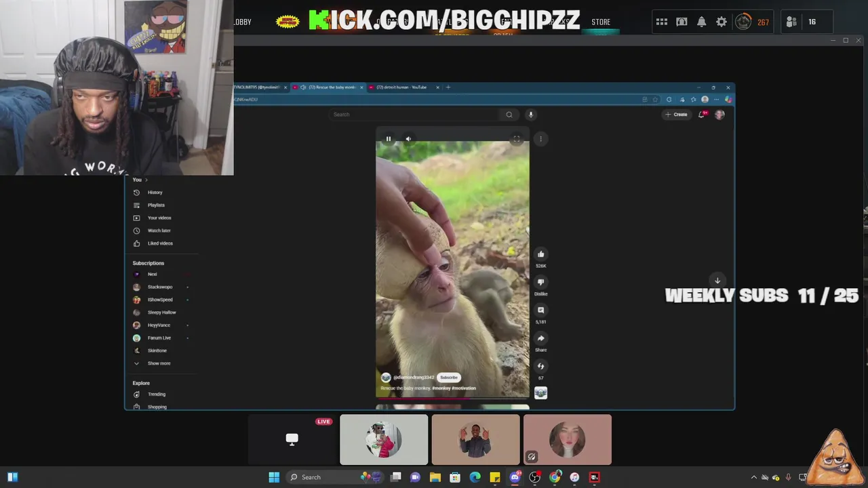
Task: Open Microsoft Edge from the taskbar
Action: tap(475, 477)
